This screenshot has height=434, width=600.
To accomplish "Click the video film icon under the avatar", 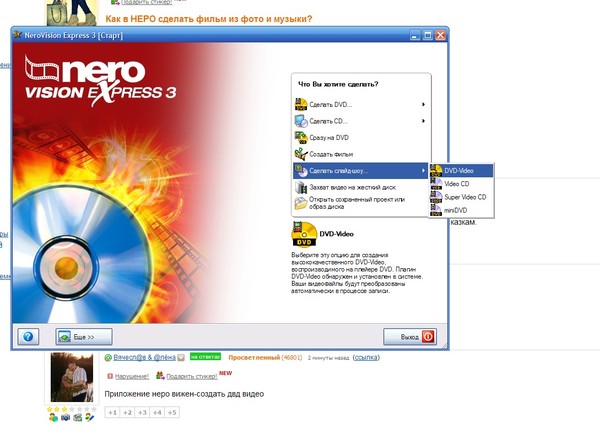I will point(78,418).
